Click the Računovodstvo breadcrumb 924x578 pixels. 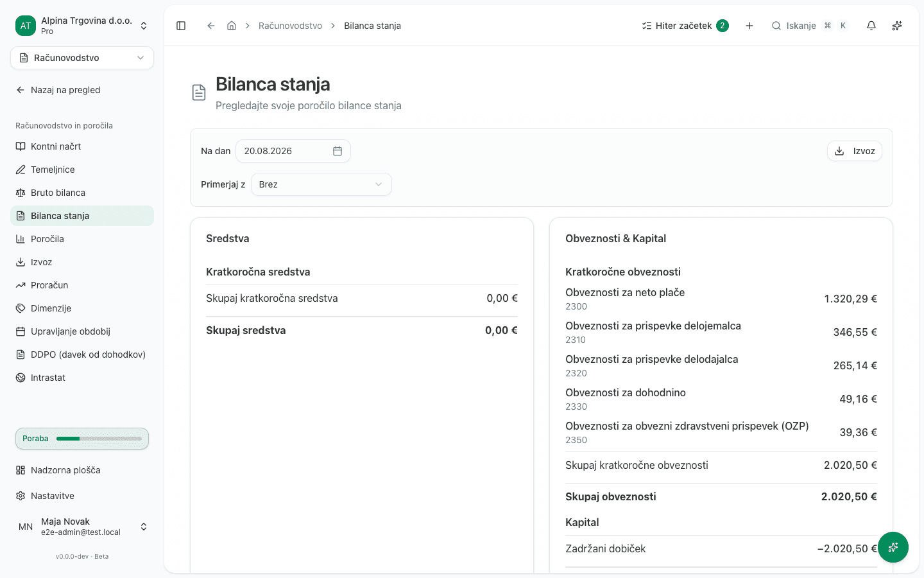tap(290, 26)
